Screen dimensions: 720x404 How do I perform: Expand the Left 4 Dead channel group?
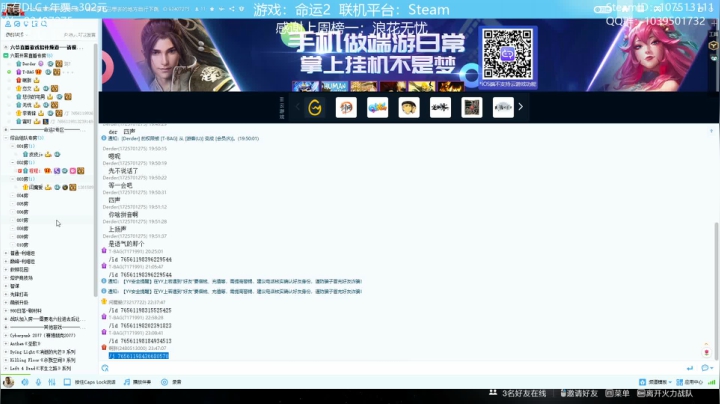coord(6,369)
